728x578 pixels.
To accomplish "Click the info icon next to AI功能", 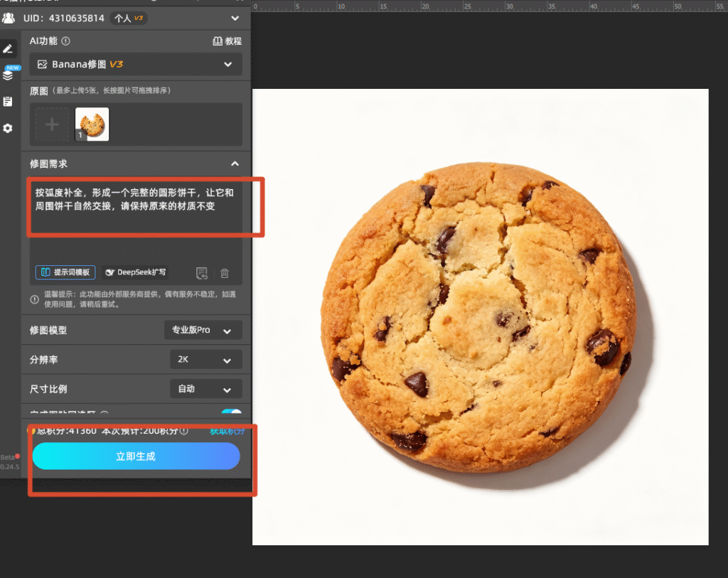I will click(66, 41).
